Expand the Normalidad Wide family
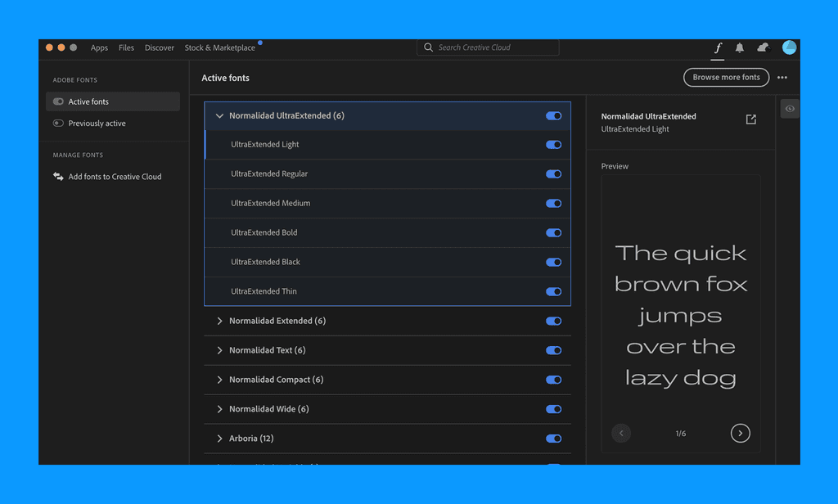 [x=219, y=409]
